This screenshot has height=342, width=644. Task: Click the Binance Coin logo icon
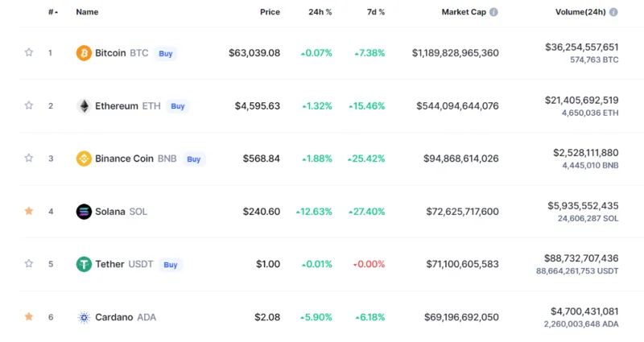pos(84,159)
